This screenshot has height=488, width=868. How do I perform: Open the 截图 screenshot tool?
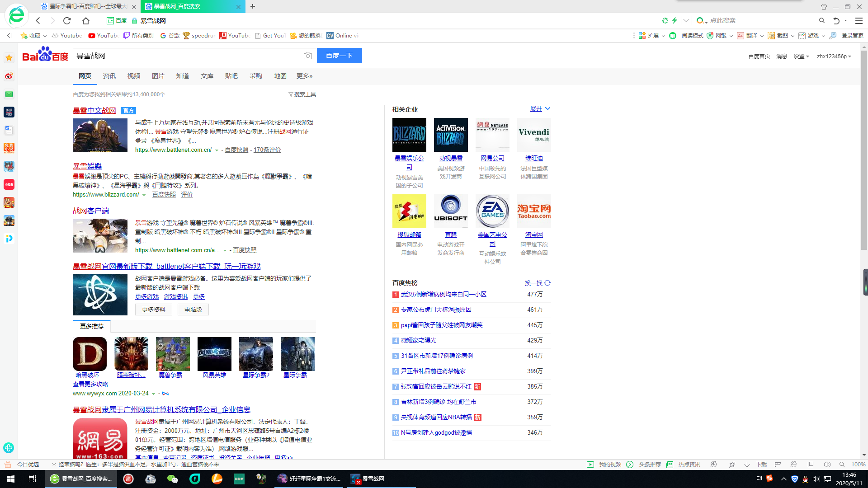[778, 36]
